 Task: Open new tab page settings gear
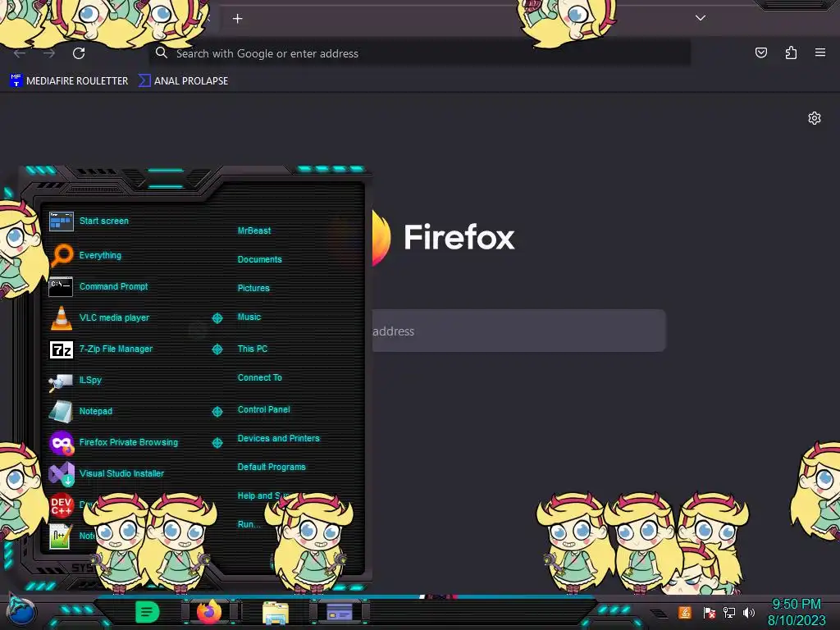(x=815, y=118)
